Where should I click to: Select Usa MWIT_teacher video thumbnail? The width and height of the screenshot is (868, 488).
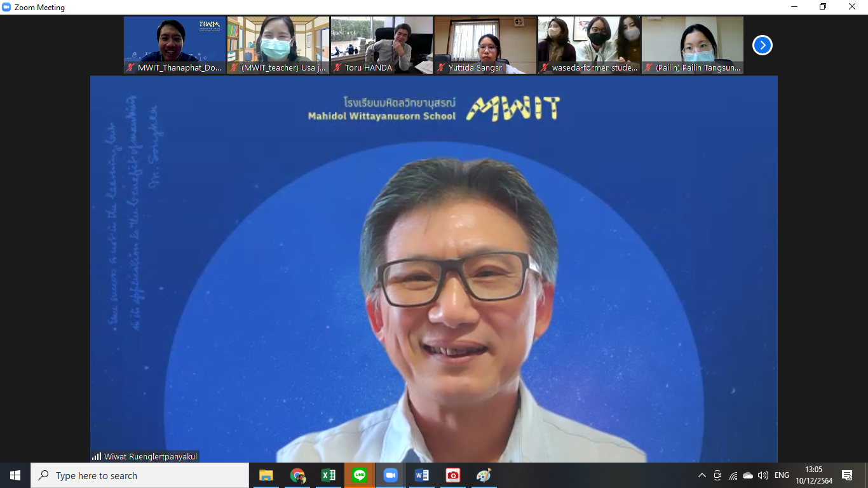[278, 45]
